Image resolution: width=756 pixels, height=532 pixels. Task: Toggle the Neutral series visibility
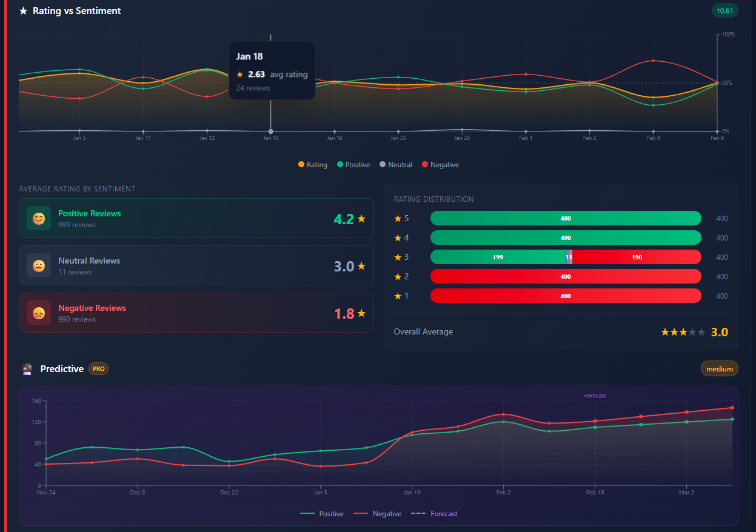(395, 164)
